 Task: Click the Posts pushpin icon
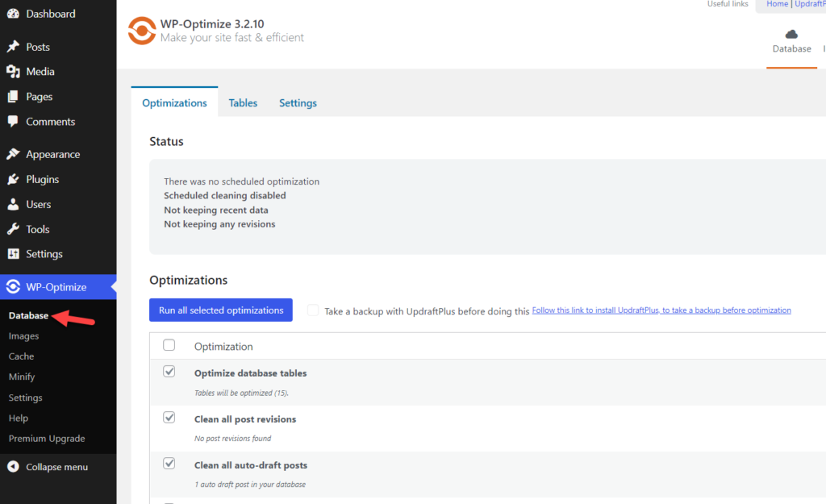(x=13, y=47)
